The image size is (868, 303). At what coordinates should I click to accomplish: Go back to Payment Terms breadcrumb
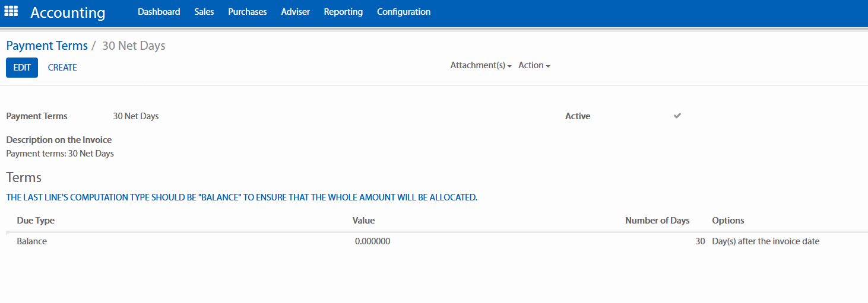point(47,46)
